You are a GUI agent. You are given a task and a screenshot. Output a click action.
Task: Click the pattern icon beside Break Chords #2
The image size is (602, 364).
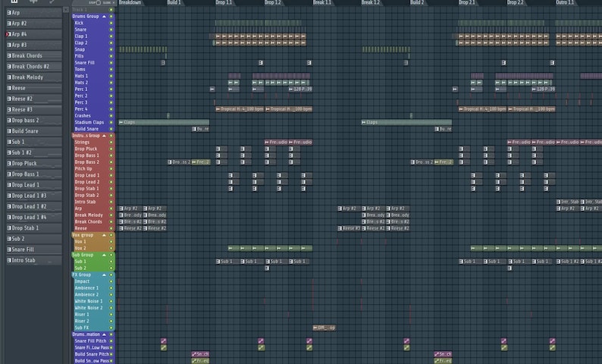point(9,67)
